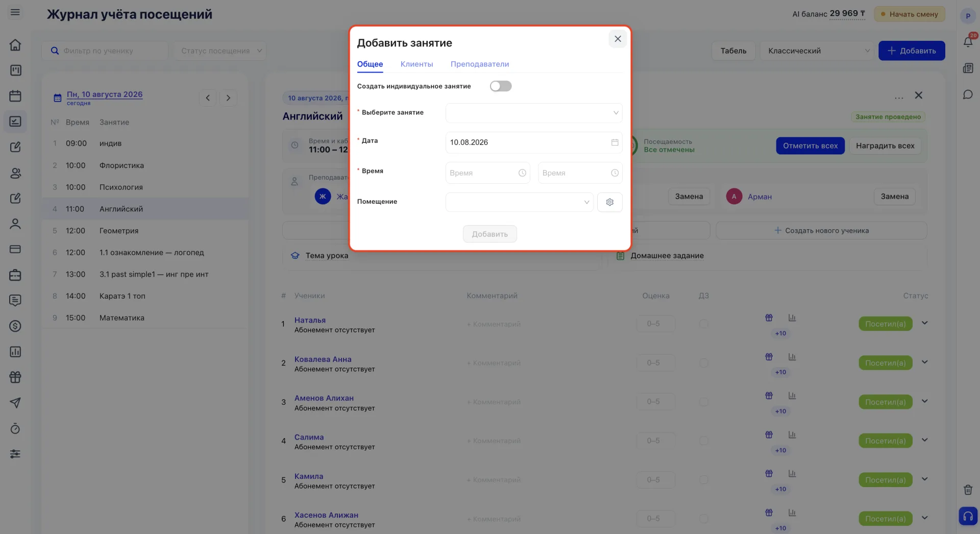Click the Отметить всех button
The image size is (980, 534).
(810, 146)
